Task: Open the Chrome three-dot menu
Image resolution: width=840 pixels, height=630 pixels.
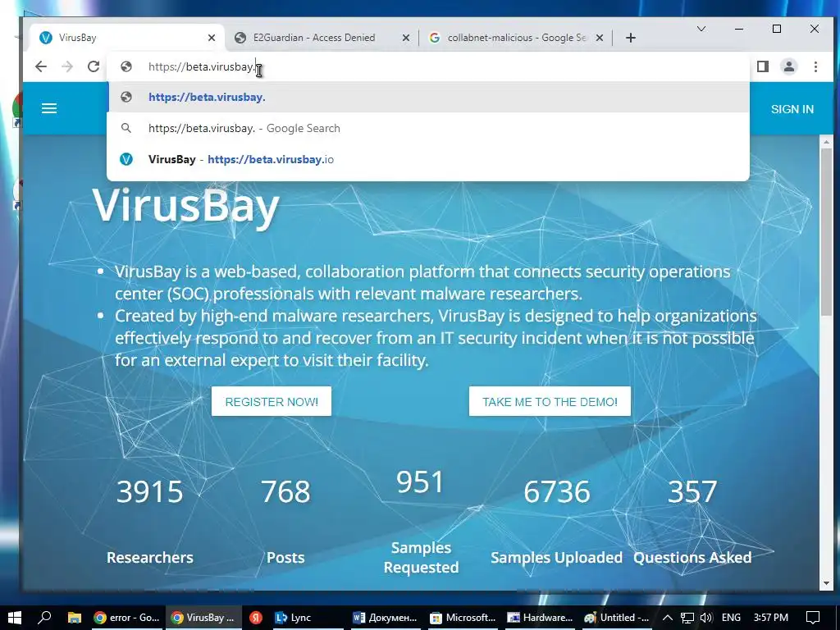Action: 815,66
